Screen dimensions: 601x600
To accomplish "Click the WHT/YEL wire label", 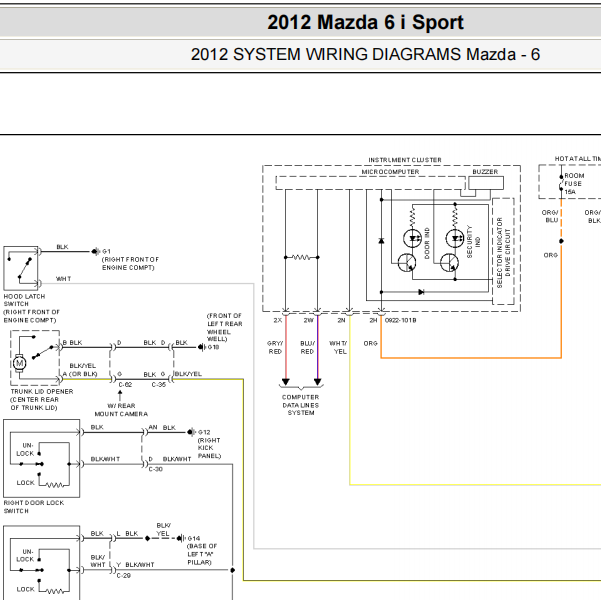I will point(338,347).
